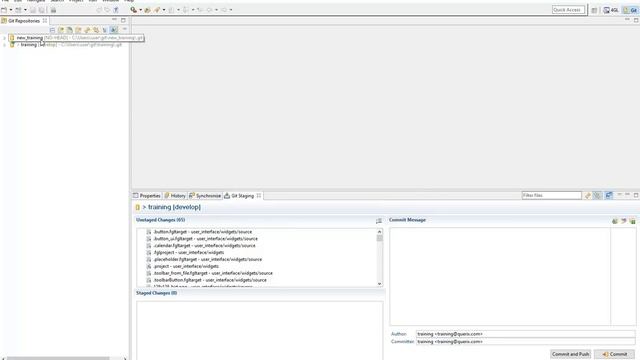
Task: Toggle link with editor in Git Staging
Action: click(x=598, y=196)
